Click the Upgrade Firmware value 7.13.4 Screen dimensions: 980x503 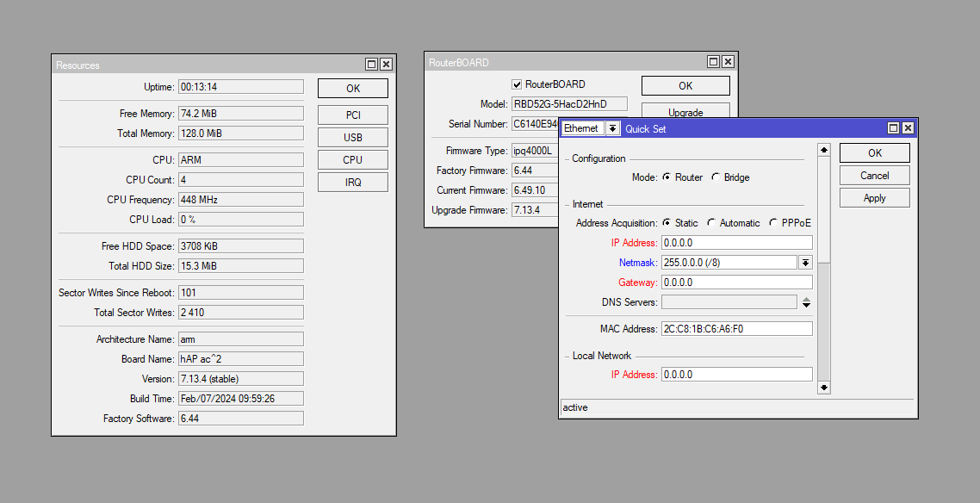point(535,210)
